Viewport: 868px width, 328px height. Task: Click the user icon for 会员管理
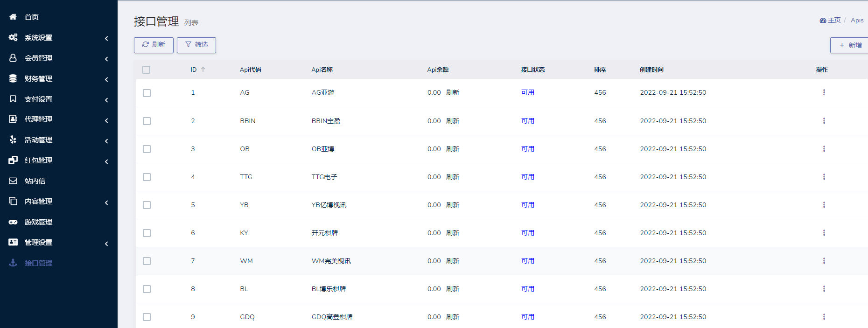[x=13, y=58]
